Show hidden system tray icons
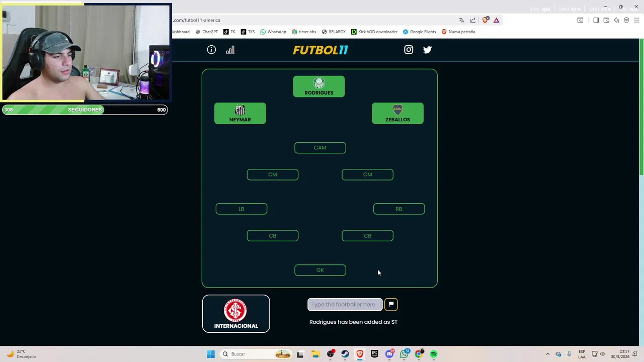Image resolution: width=644 pixels, height=362 pixels. pyautogui.click(x=548, y=354)
